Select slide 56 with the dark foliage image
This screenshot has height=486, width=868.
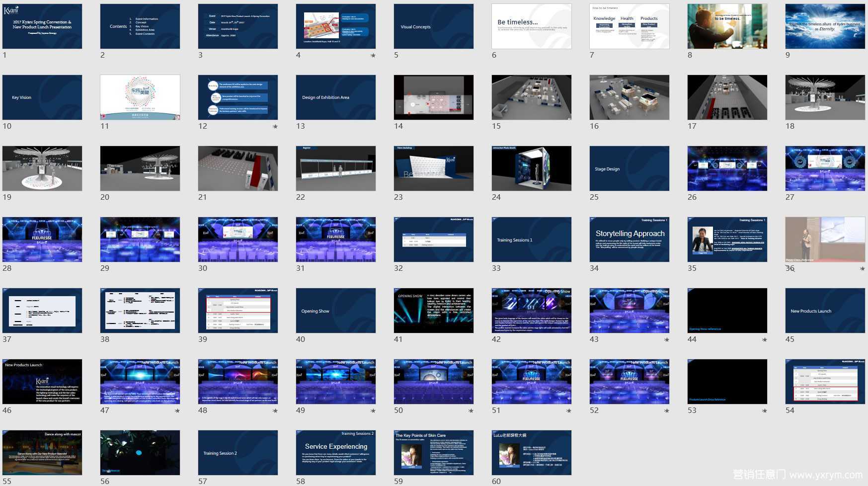click(140, 453)
